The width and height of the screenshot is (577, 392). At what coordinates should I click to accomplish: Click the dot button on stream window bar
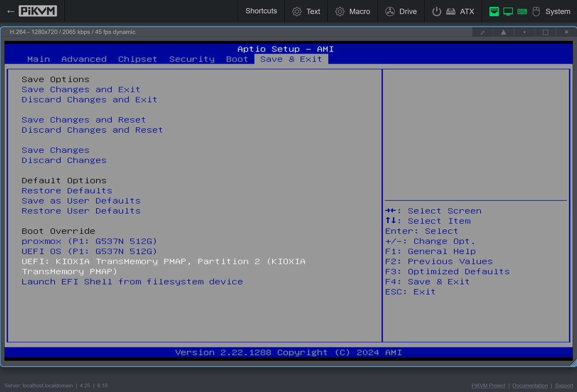[524, 32]
